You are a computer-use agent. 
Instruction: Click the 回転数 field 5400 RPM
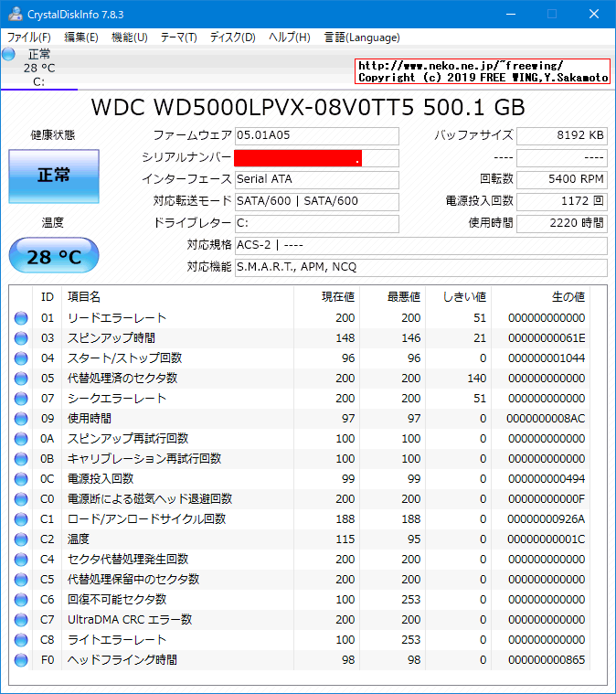click(562, 180)
